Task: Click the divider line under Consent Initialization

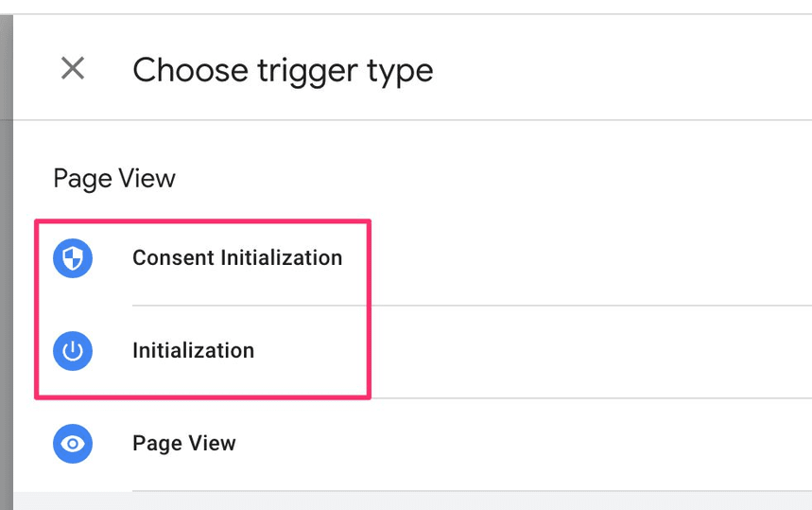Action: point(472,306)
